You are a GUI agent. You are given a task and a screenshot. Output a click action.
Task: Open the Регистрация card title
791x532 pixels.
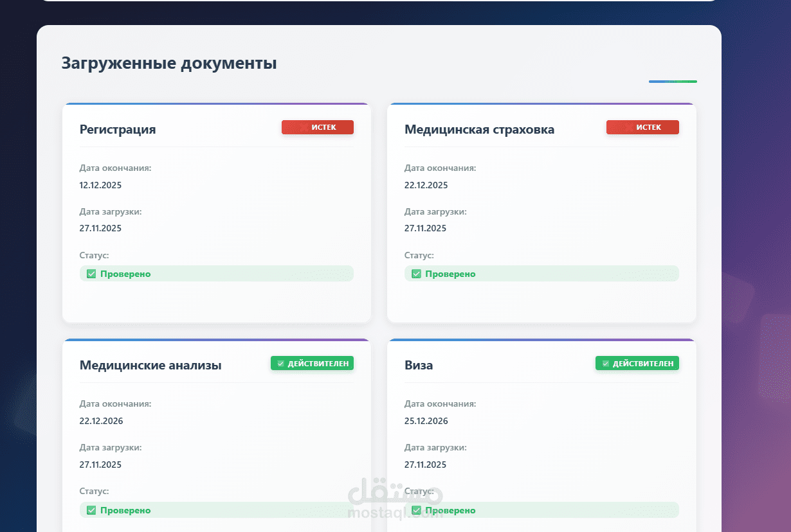tap(118, 129)
